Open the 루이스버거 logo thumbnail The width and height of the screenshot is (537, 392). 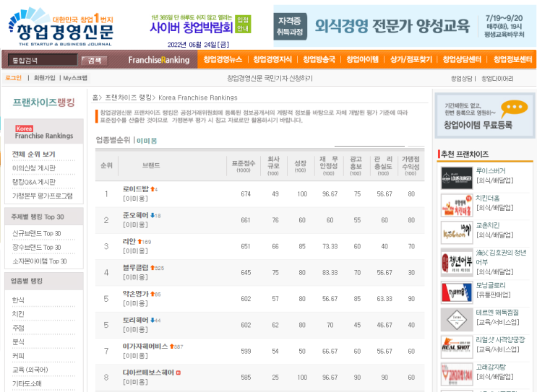pos(457,178)
